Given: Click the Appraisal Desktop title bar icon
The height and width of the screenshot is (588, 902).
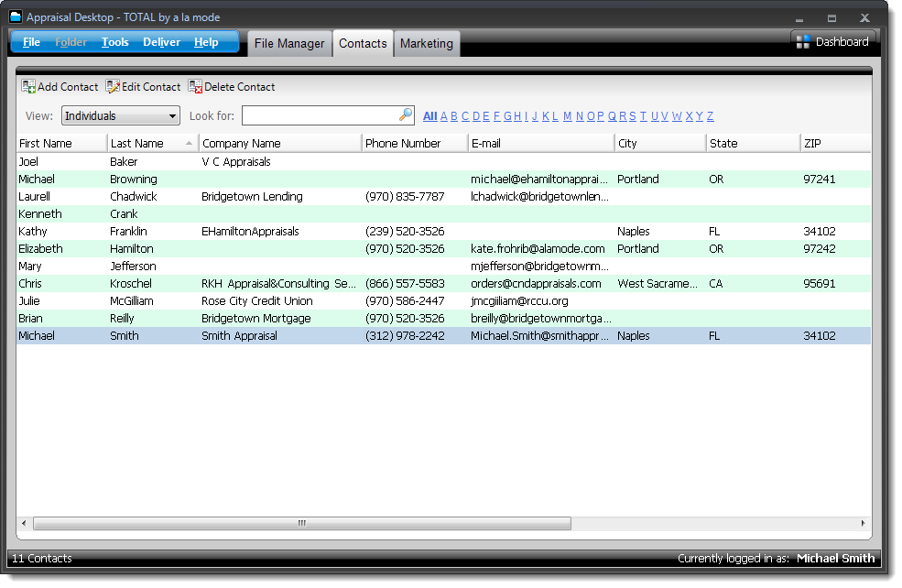Looking at the screenshot, I should [x=16, y=16].
